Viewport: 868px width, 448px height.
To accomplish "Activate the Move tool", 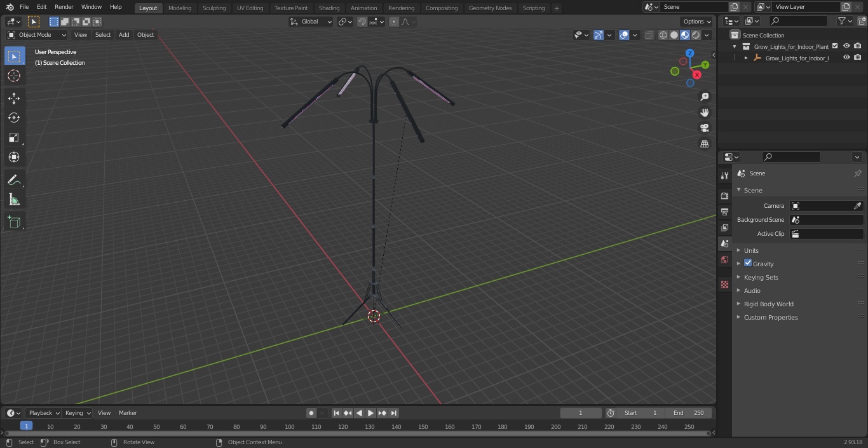I will point(14,98).
